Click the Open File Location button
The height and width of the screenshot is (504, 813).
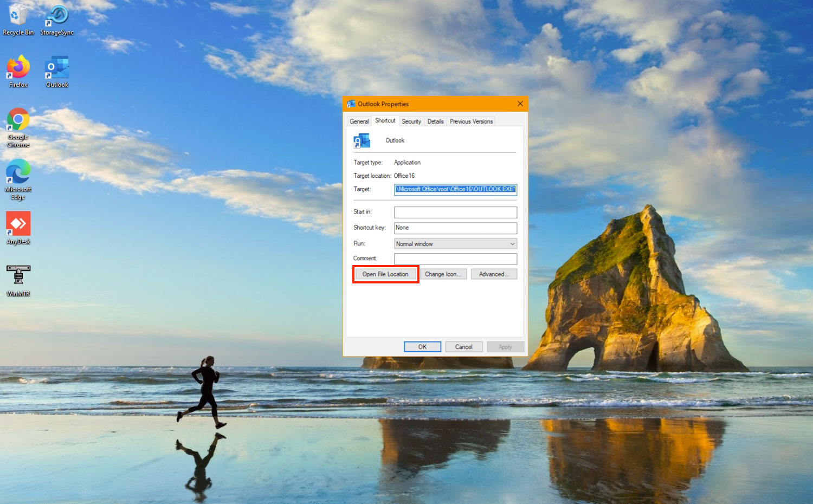point(385,274)
